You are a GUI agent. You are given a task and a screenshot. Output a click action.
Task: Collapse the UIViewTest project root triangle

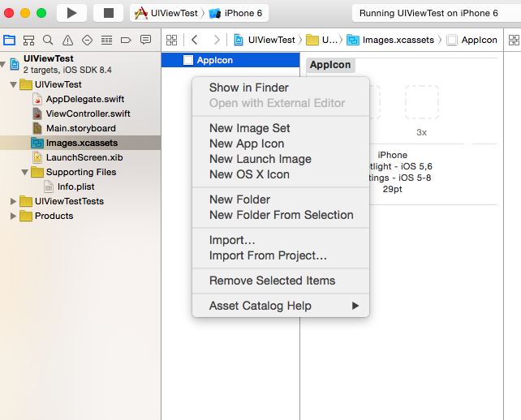(x=3, y=64)
